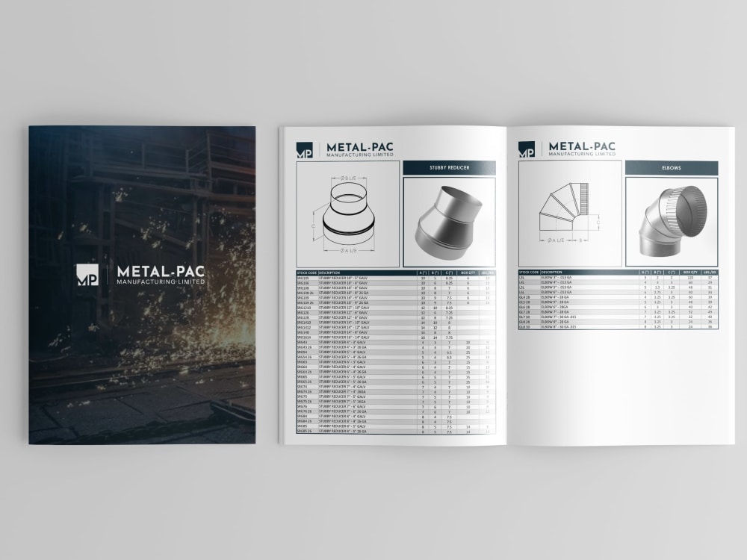This screenshot has height=560, width=747.
Task: Select the row 'STUBBY REDUCER 12" - 10" GALV'
Action: point(395,308)
